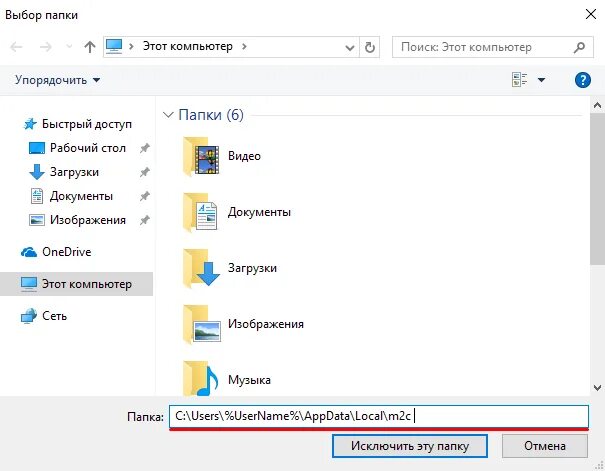Click the vertical scrollbar thumb
Image resolution: width=605 pixels, height=471 pixels.
coord(597,189)
